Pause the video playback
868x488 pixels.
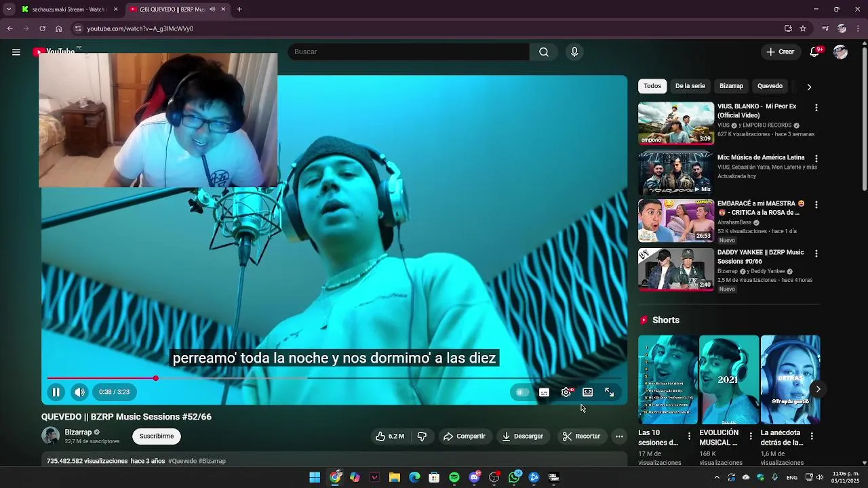click(x=56, y=392)
